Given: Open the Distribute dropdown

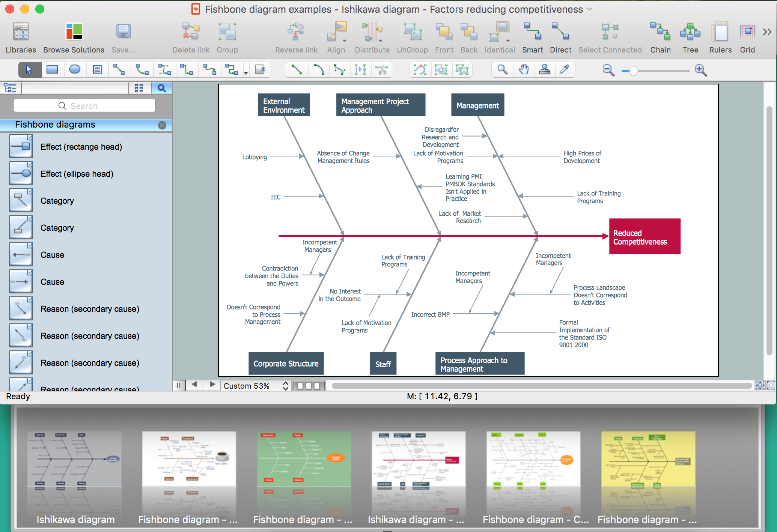Looking at the screenshot, I should (380, 41).
